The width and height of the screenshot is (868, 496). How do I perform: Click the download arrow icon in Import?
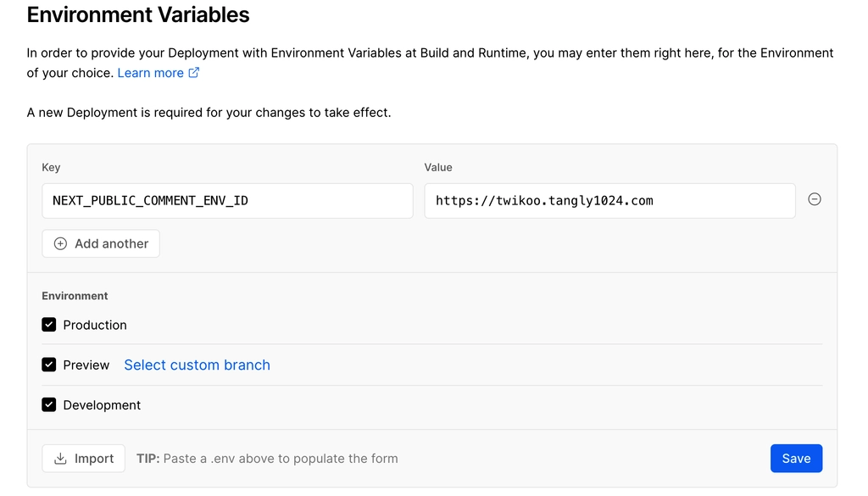60,459
